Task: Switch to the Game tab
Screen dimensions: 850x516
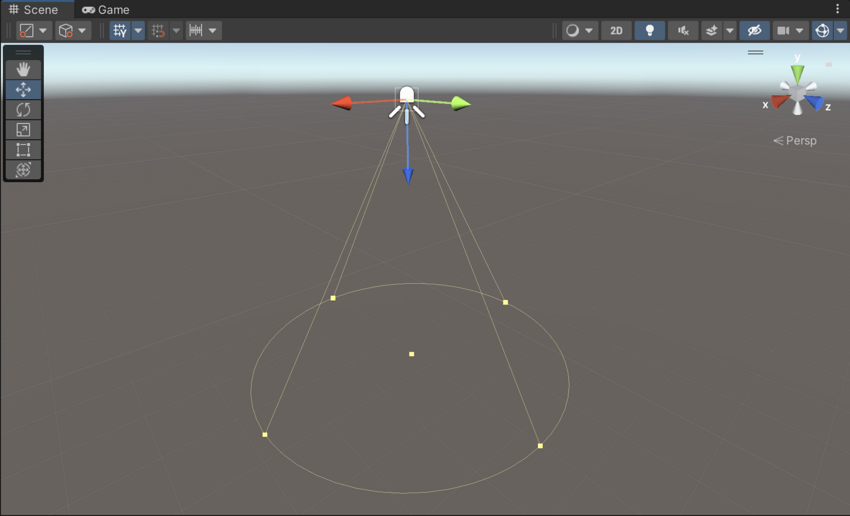Action: [x=106, y=9]
